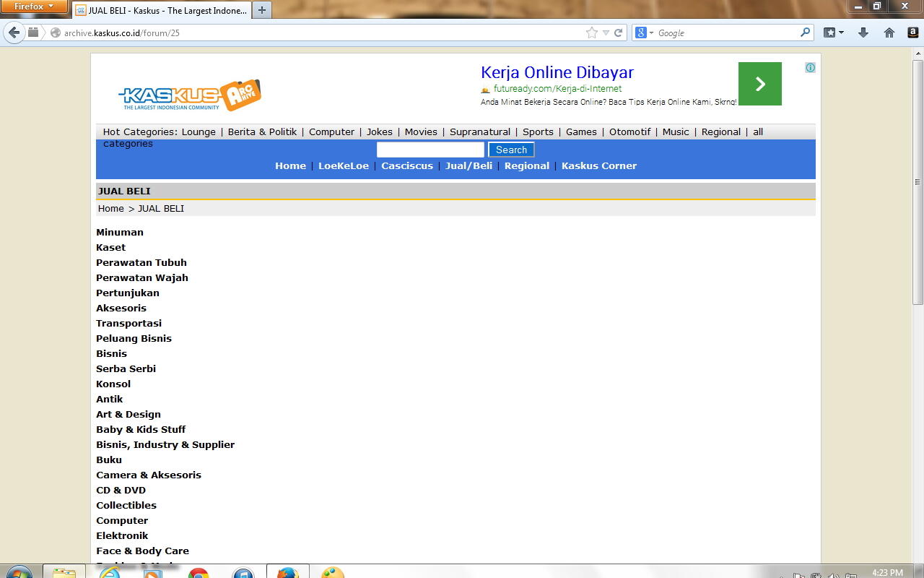This screenshot has height=578, width=924.
Task: Open Kaskus Corner navigation link
Action: [599, 165]
